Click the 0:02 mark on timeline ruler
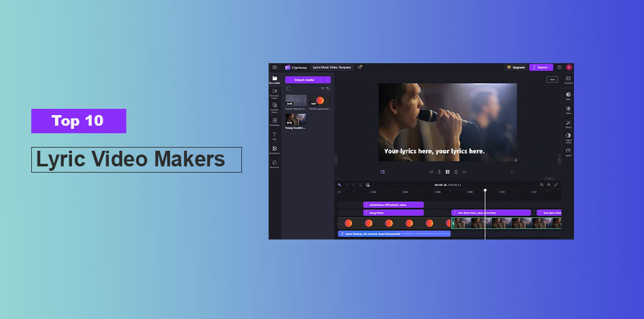The width and height of the screenshot is (644, 319). click(x=373, y=192)
